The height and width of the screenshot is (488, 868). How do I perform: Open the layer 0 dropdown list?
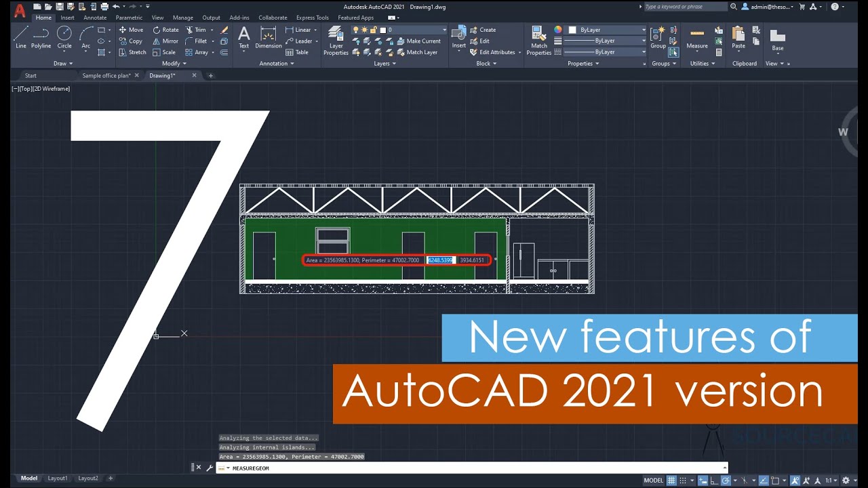coord(444,30)
